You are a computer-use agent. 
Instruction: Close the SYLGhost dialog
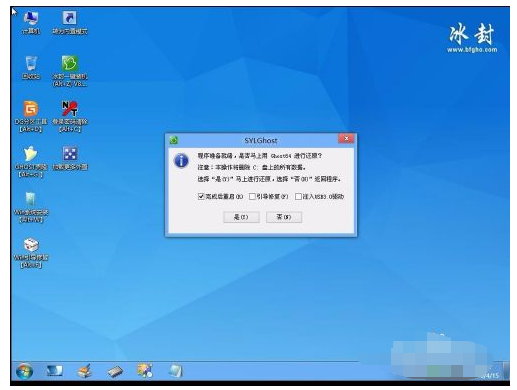pos(346,139)
